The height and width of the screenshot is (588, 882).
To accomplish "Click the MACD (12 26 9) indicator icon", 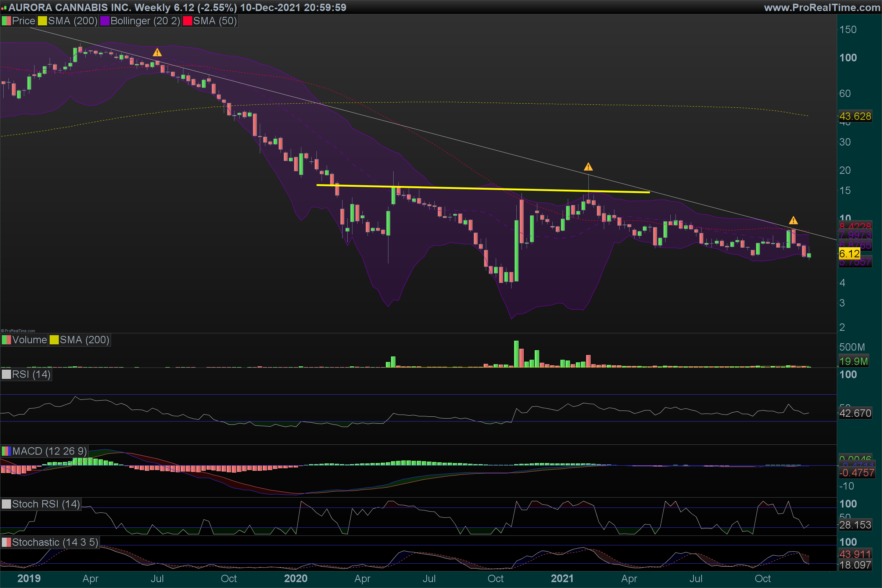I will (x=6, y=451).
